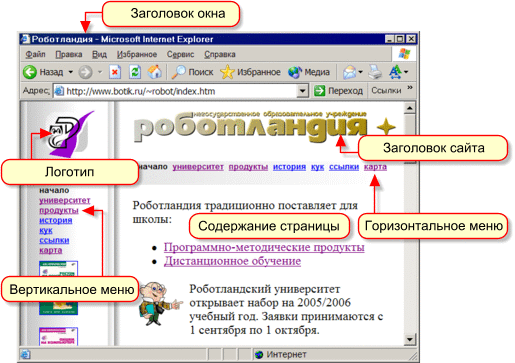Expand the address bar dropdown arrow
Image resolution: width=515 pixels, height=363 pixels.
pyautogui.click(x=302, y=91)
